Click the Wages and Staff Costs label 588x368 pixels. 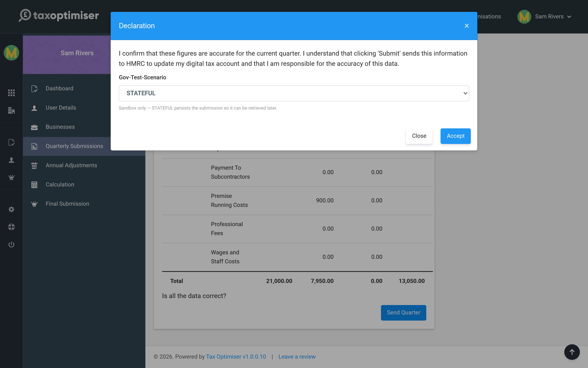pos(225,257)
